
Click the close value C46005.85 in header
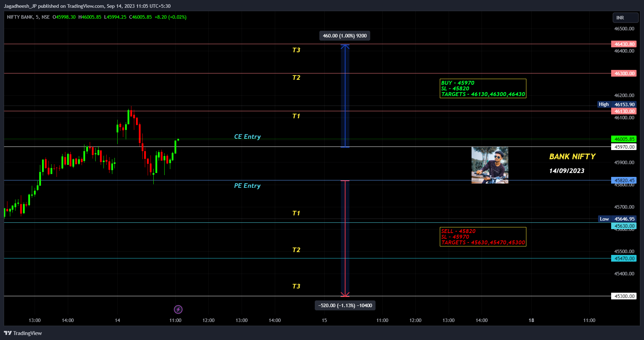(141, 17)
